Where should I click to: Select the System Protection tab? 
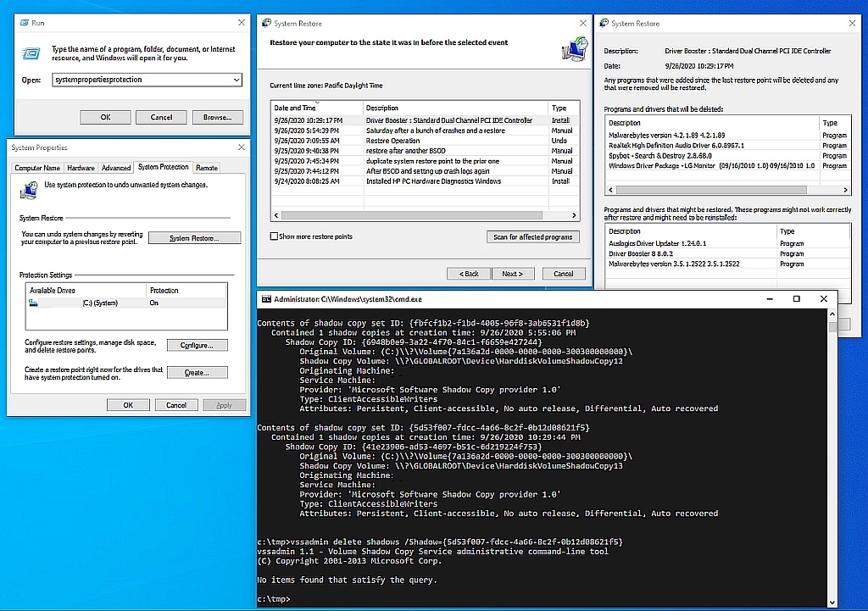coord(164,167)
